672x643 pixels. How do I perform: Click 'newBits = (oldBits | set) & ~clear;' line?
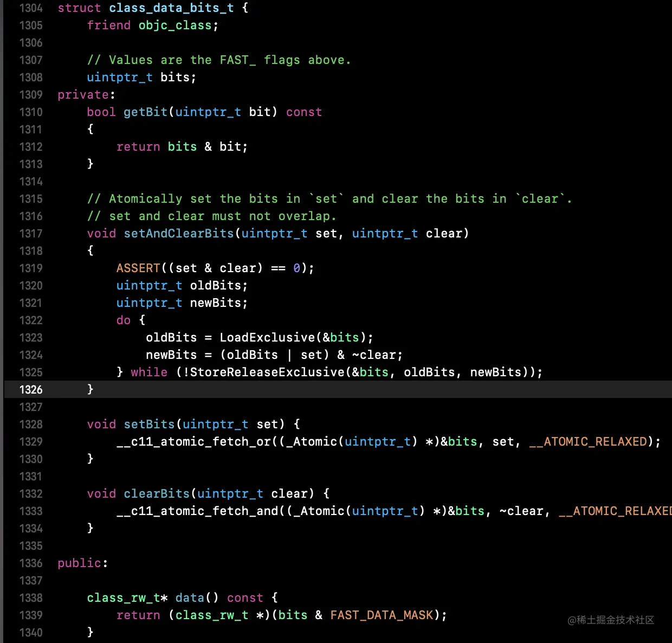click(274, 355)
